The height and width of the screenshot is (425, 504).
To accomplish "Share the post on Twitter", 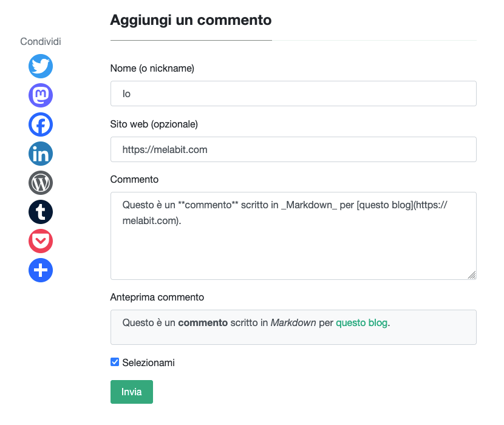I will coord(40,66).
